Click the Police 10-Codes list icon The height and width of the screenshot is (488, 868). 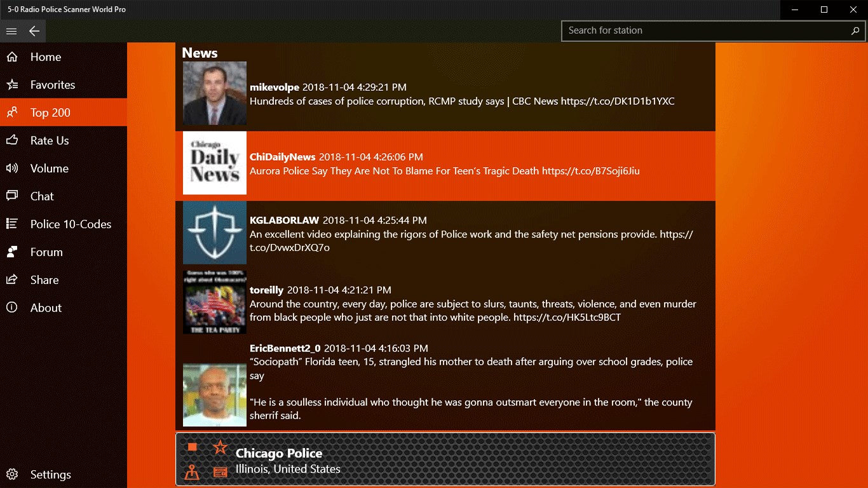point(11,224)
